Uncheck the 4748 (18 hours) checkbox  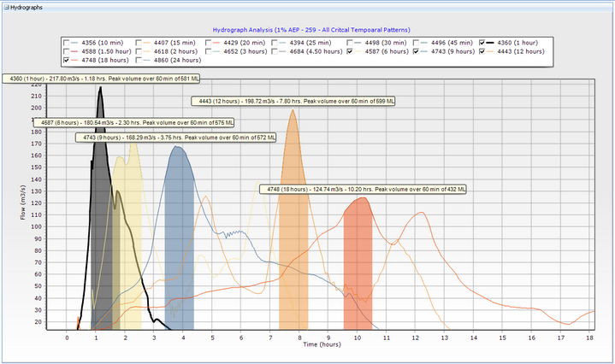coord(67,62)
